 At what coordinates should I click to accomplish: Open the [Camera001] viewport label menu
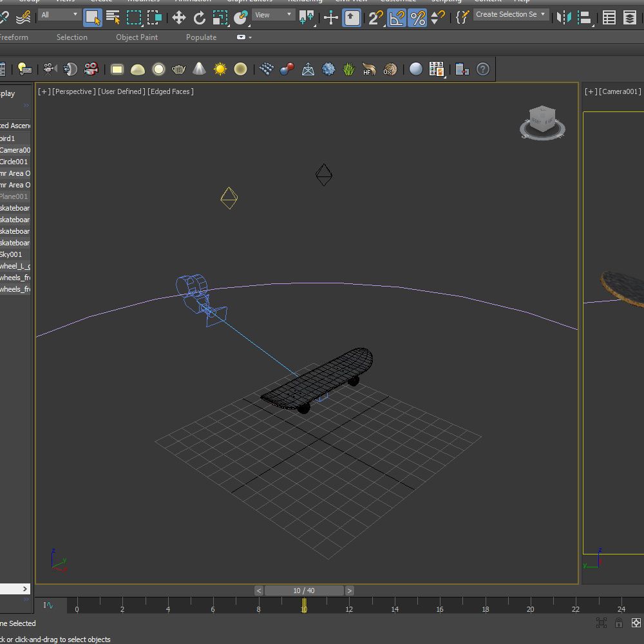[x=620, y=91]
